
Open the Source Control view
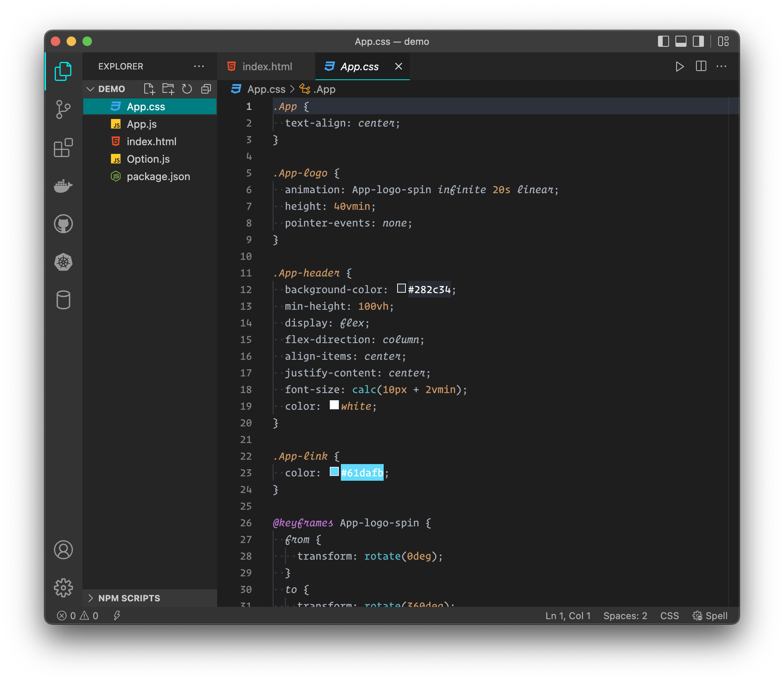click(63, 109)
